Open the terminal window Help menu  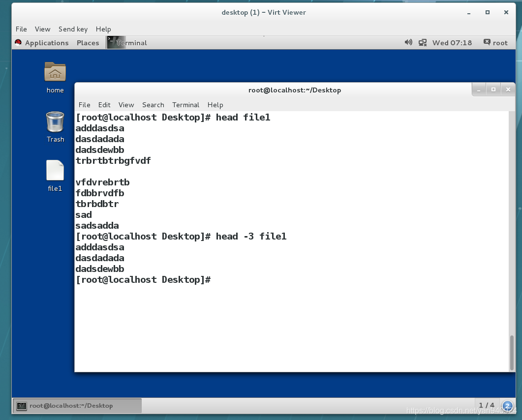click(215, 105)
